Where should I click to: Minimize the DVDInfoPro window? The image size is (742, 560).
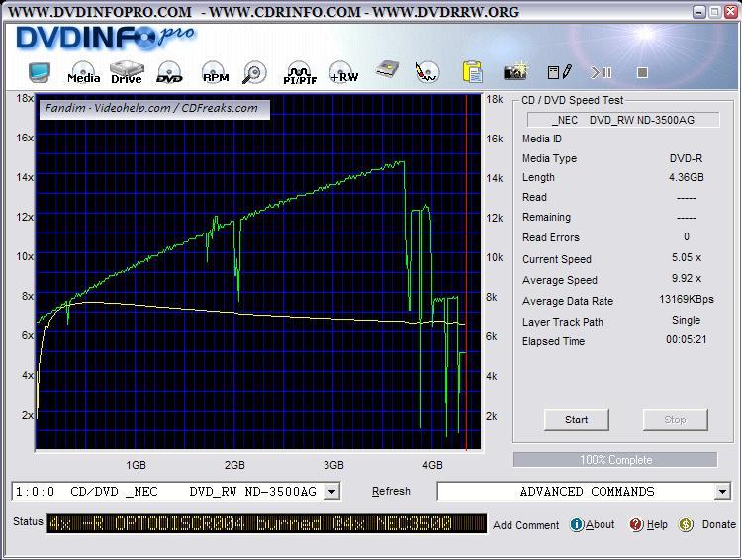(x=698, y=12)
